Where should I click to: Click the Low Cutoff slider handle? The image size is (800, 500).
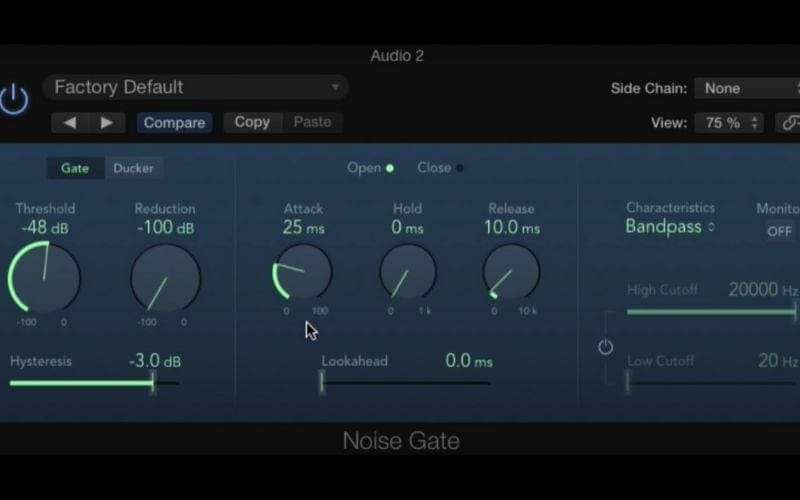point(628,382)
